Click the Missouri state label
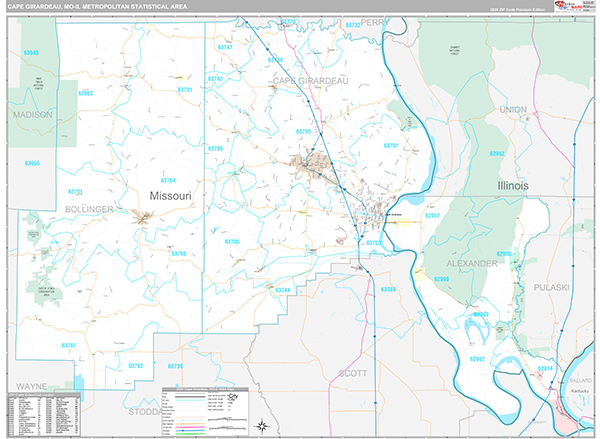This screenshot has height=439, width=600. [170, 195]
